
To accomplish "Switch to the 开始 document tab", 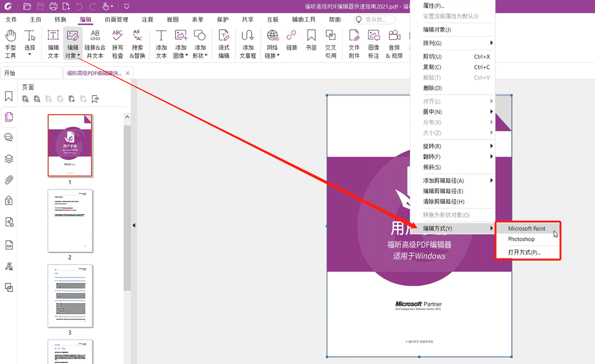I will (31, 73).
